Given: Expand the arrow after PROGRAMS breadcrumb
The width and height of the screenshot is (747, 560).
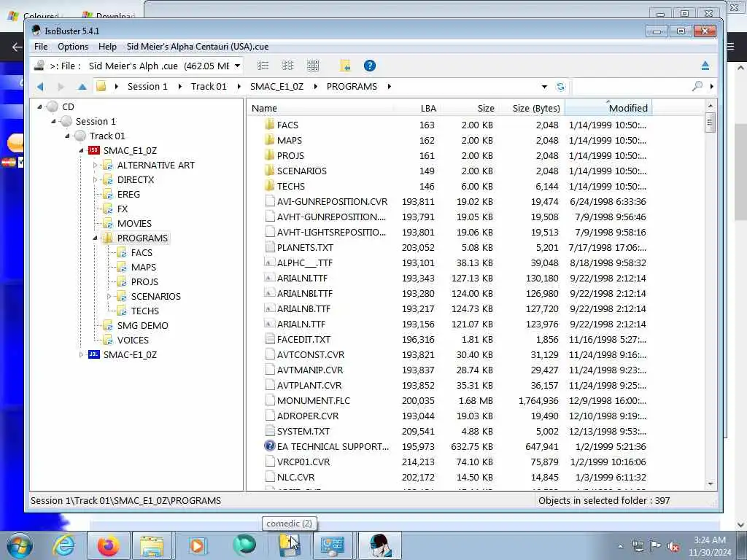Looking at the screenshot, I should 390,87.
